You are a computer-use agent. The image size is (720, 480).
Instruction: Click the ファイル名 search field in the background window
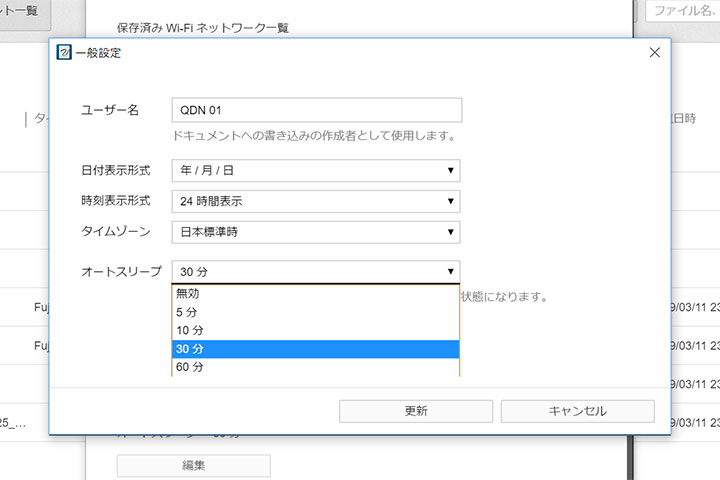[x=682, y=11]
